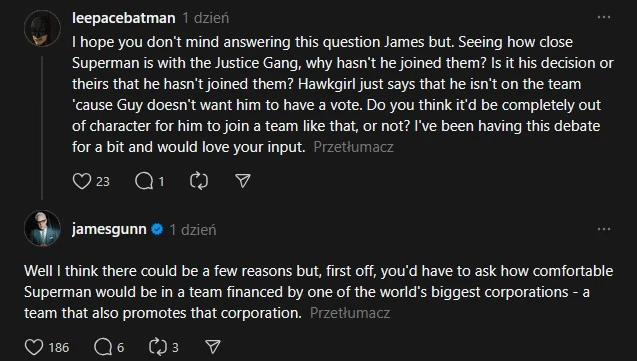Open comments on jamesgunn's reply
The width and height of the screenshot is (637, 361).
coord(103,347)
